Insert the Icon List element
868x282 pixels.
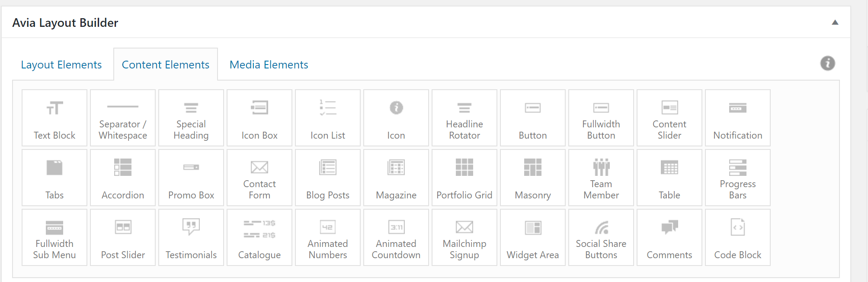pyautogui.click(x=328, y=118)
